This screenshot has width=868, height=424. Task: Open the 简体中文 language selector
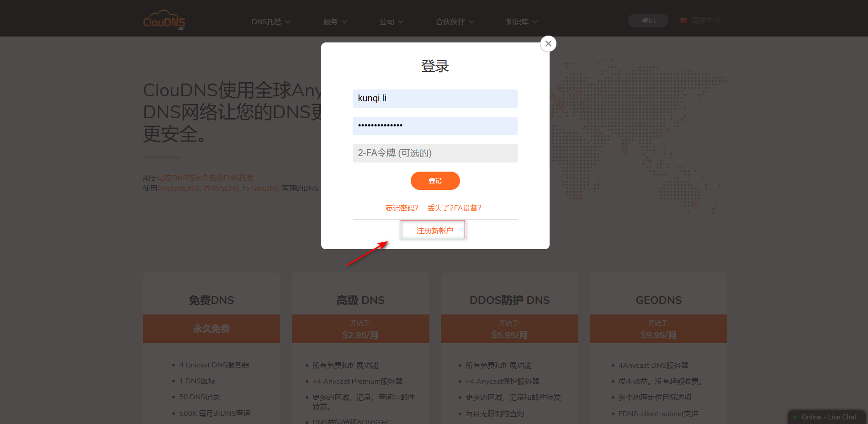[x=706, y=21]
